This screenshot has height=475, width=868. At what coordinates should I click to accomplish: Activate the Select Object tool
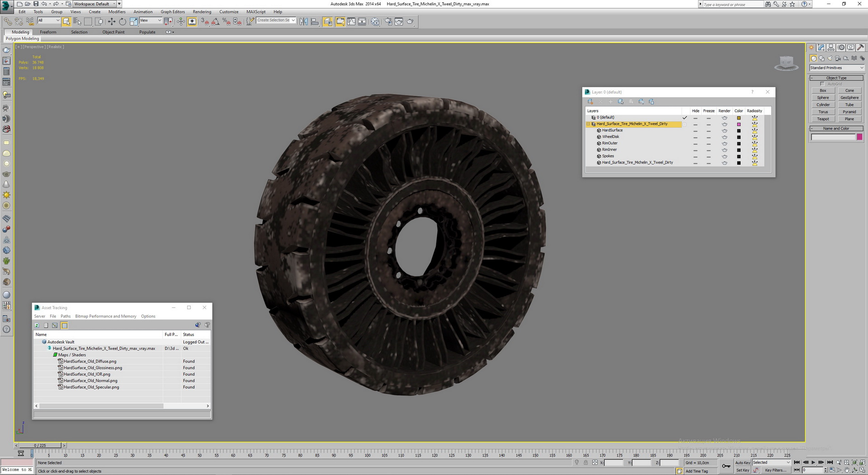(66, 21)
